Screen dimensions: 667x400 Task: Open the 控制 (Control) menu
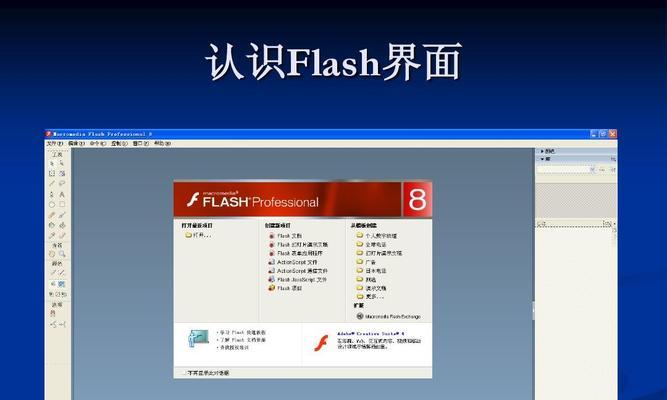click(x=119, y=144)
